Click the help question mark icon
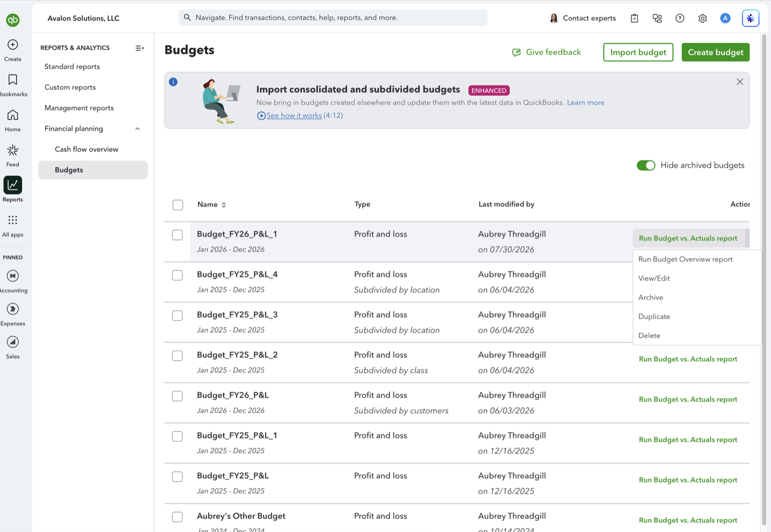The image size is (771, 532). (x=680, y=18)
